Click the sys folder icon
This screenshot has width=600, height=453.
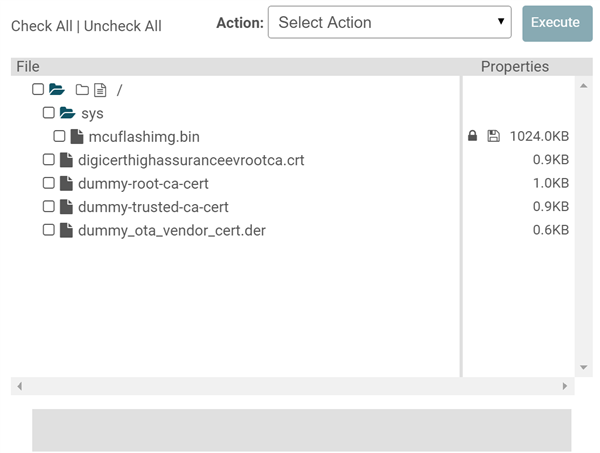click(67, 113)
